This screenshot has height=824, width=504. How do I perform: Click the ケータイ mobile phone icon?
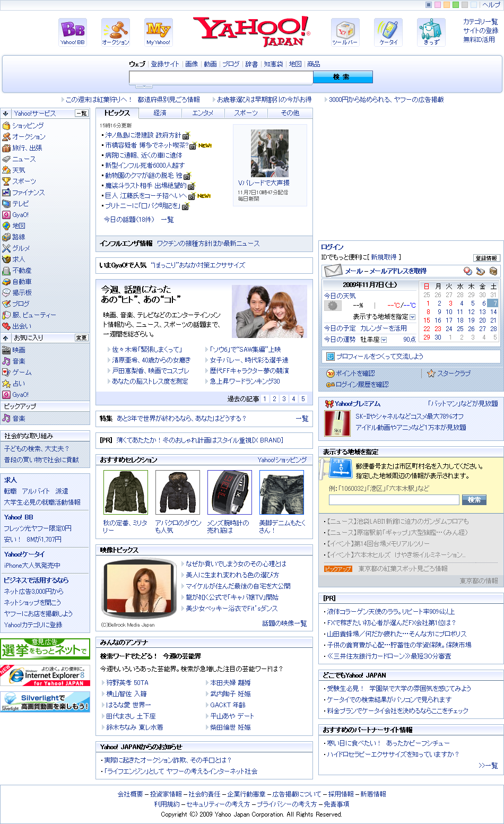(x=388, y=32)
